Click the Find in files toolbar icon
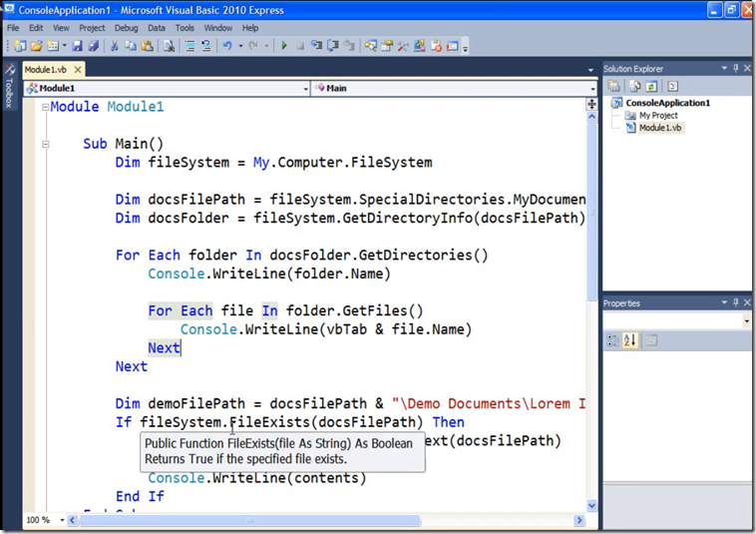 169,46
